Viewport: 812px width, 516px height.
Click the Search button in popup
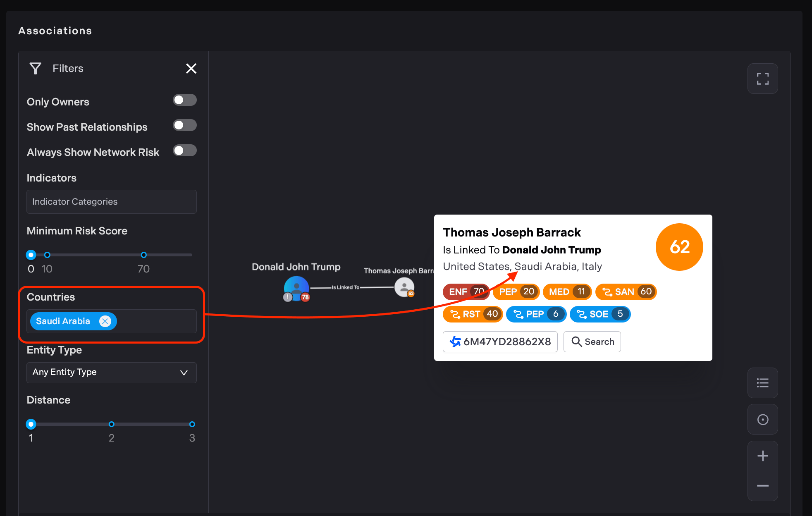592,342
